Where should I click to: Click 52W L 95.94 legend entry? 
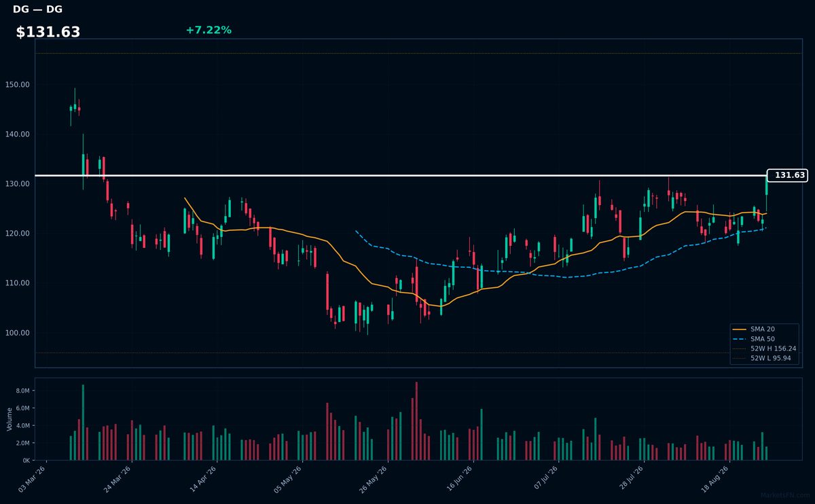762,358
